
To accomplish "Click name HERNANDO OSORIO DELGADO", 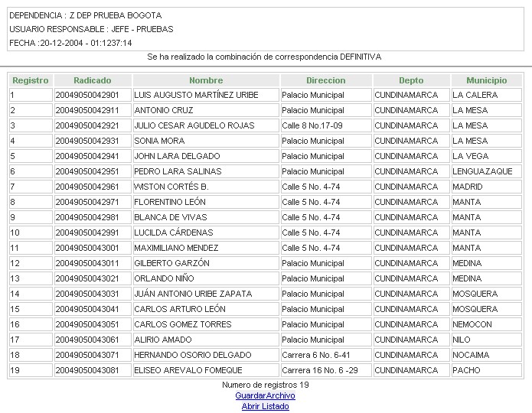I will (193, 355).
